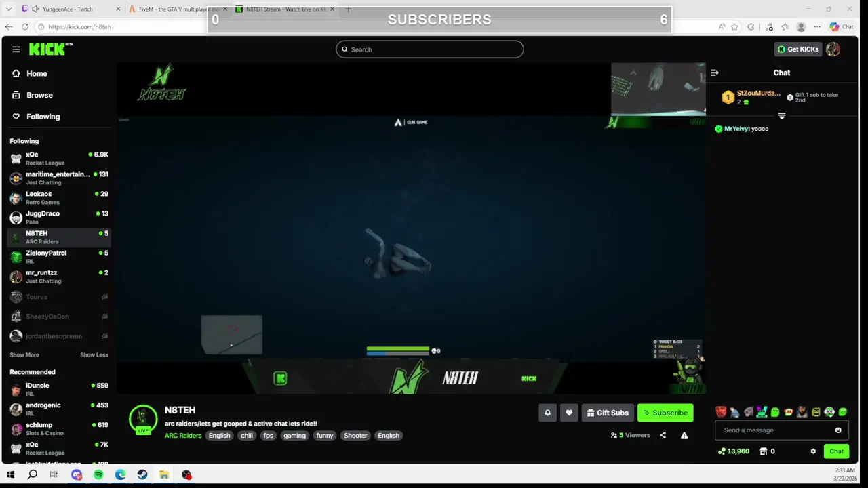Collapse the following list with Show Less
The image size is (868, 488).
pos(94,355)
